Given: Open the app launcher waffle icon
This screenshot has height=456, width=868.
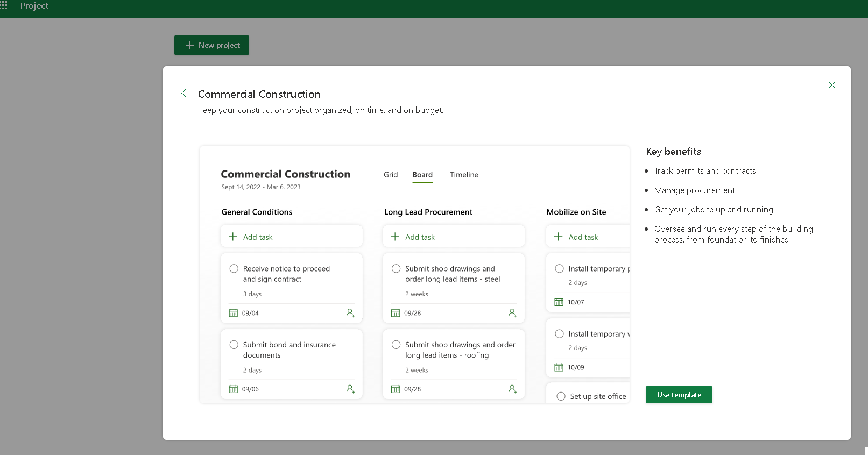Looking at the screenshot, I should pos(3,5).
